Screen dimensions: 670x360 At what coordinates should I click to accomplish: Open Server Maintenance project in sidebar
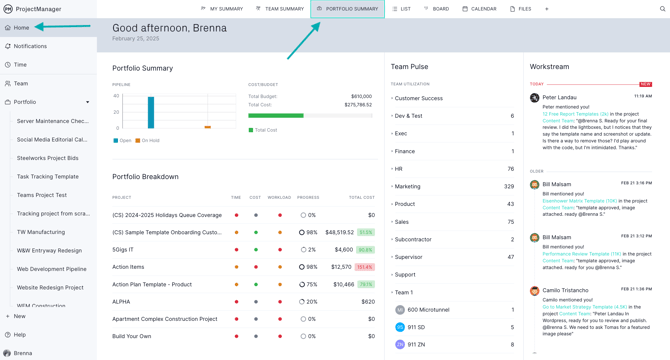coord(53,121)
